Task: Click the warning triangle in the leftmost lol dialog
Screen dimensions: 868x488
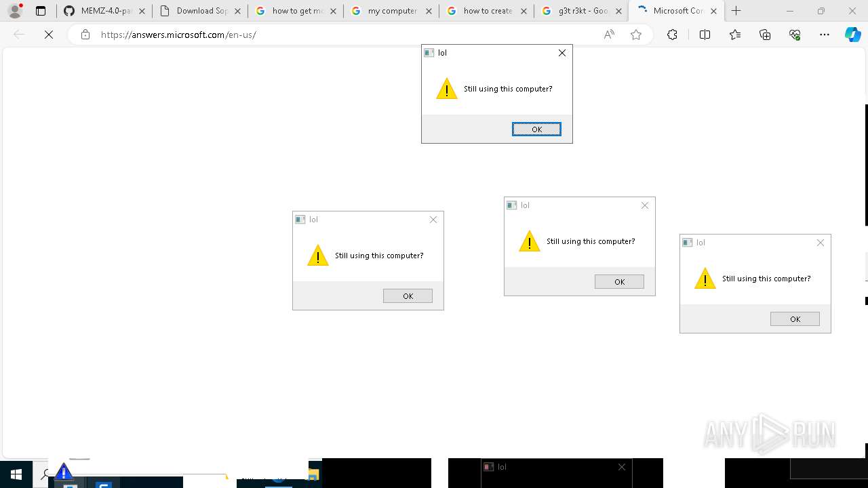Action: 318,256
